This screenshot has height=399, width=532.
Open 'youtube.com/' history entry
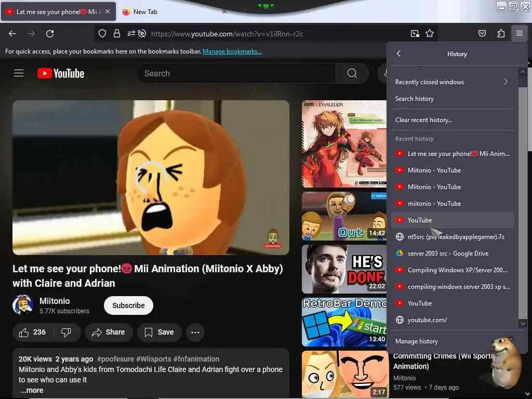pos(453,320)
